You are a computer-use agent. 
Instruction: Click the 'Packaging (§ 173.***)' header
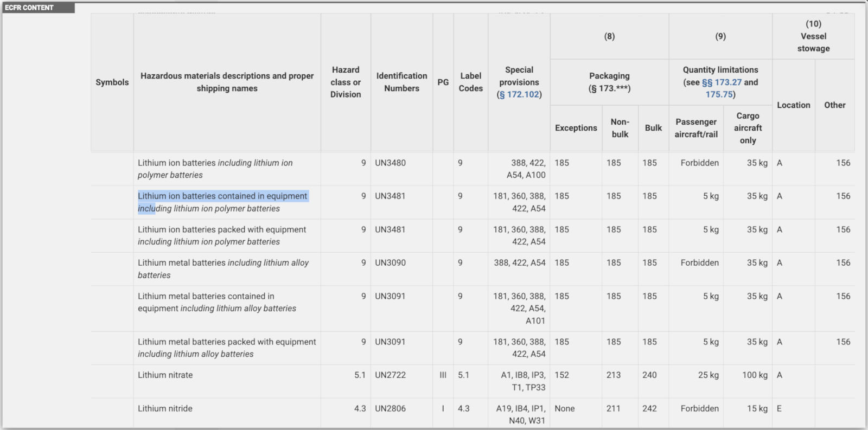coord(610,82)
